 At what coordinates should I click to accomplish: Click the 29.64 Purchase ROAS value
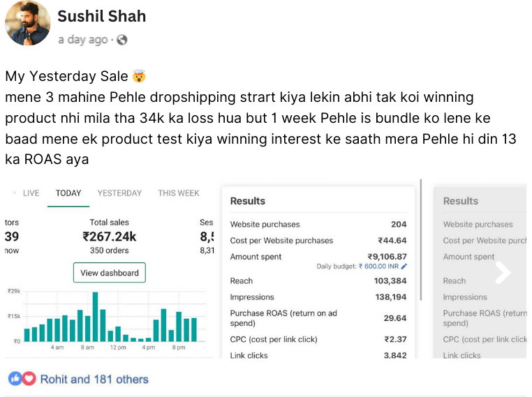[x=394, y=318]
